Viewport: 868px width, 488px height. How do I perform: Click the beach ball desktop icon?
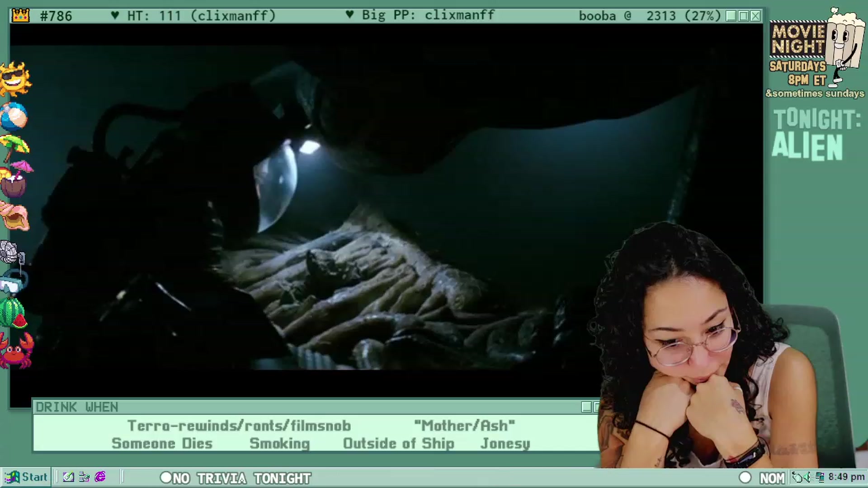pyautogui.click(x=14, y=116)
